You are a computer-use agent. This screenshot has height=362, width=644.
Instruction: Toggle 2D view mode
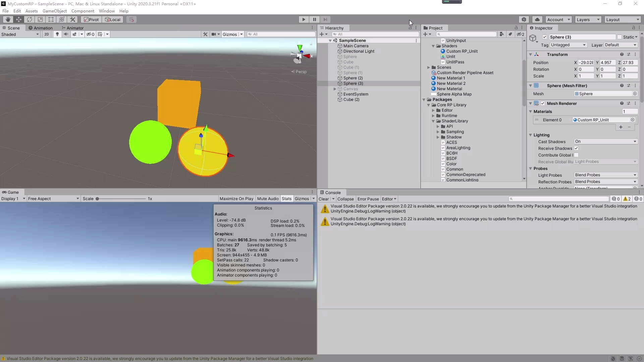click(x=47, y=34)
